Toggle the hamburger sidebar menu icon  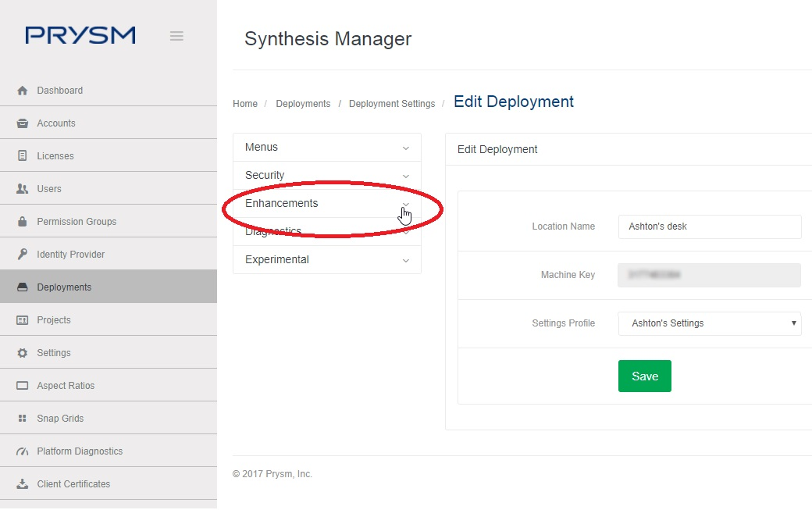pos(176,36)
